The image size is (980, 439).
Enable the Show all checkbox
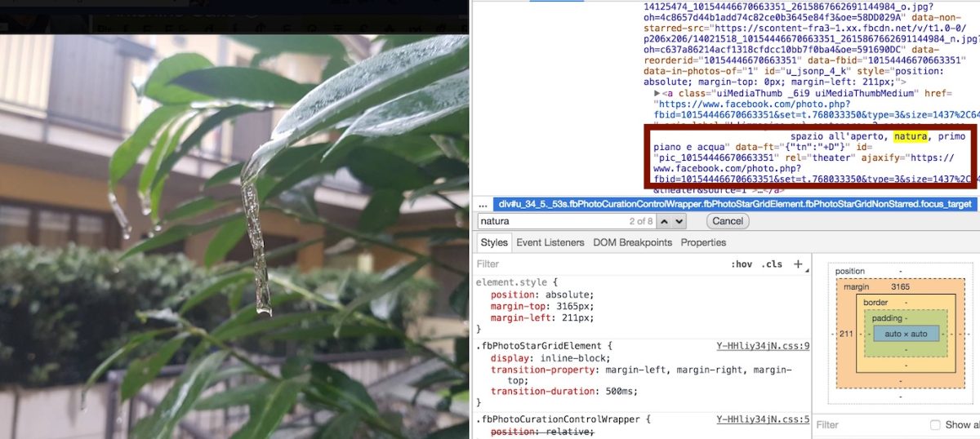point(935,425)
